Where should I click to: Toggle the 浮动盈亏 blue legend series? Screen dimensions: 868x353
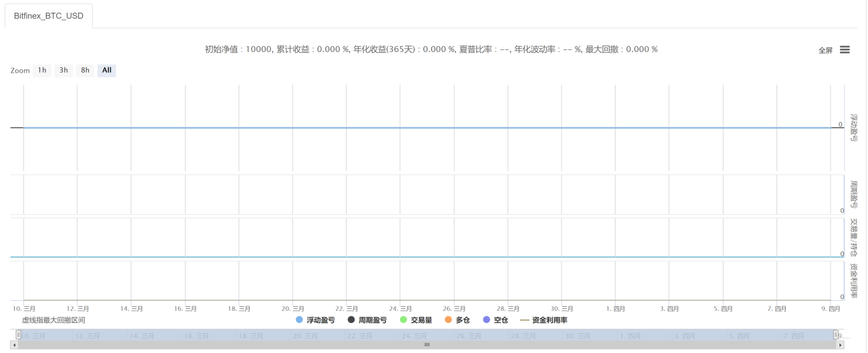(315, 320)
